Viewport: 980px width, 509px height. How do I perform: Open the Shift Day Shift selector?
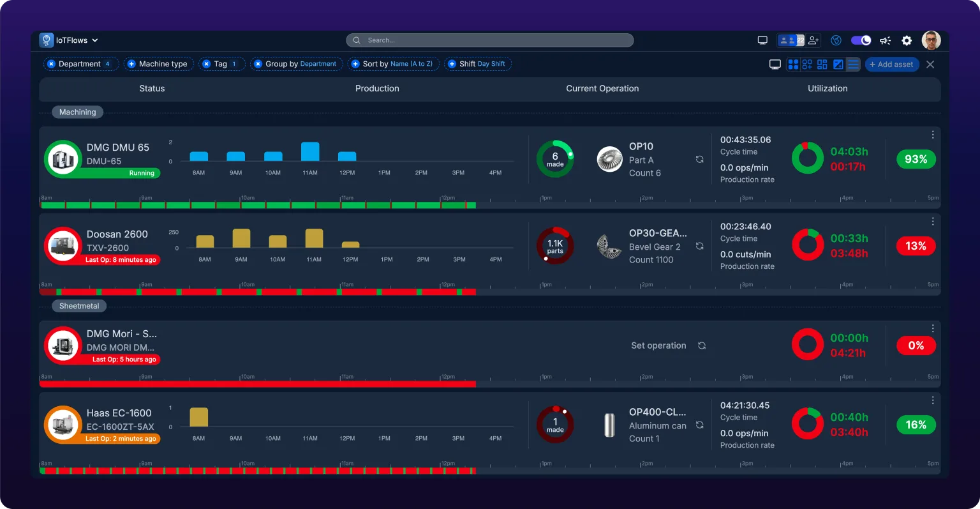478,64
